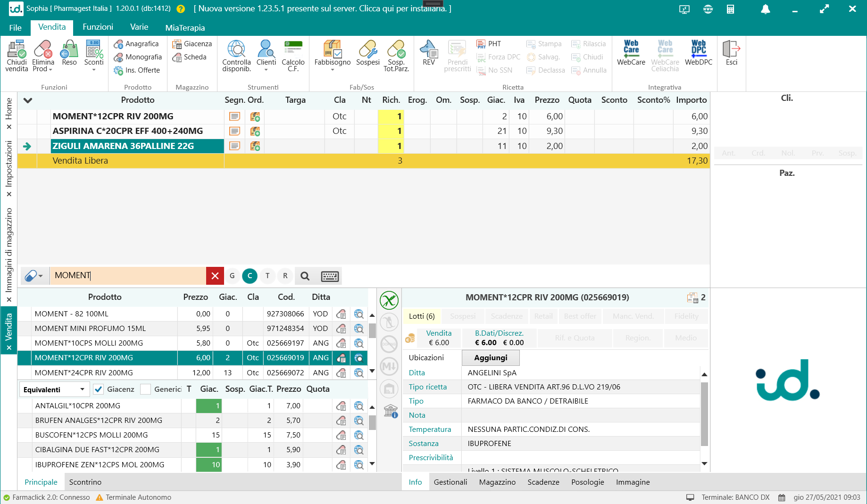The height and width of the screenshot is (504, 867).
Task: Click Ins. Offerte
Action: click(137, 70)
